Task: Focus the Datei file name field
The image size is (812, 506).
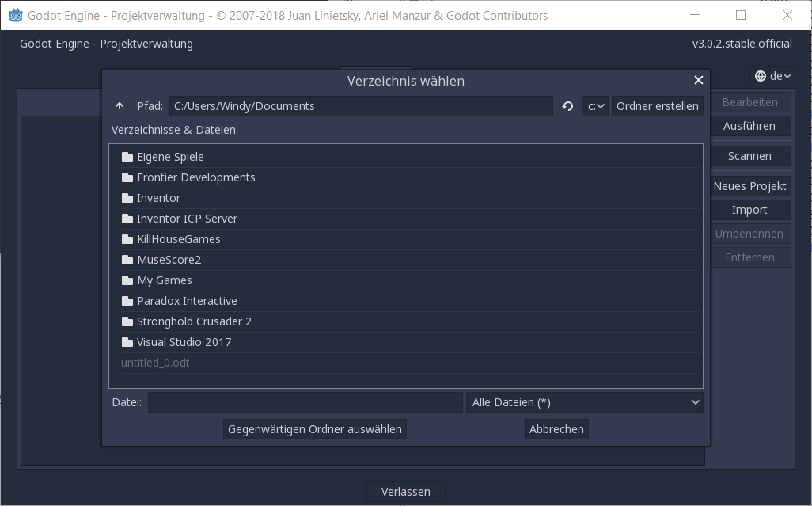Action: point(305,402)
